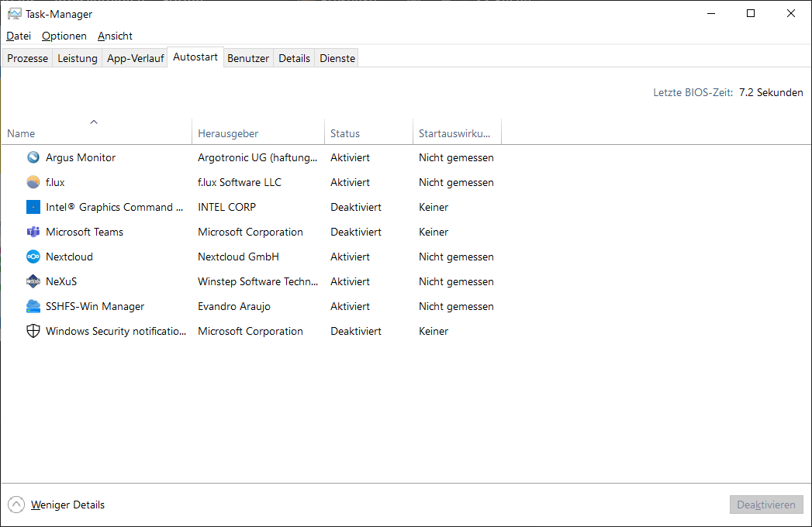Click Microsoft Corporation in Teams row

pos(251,232)
